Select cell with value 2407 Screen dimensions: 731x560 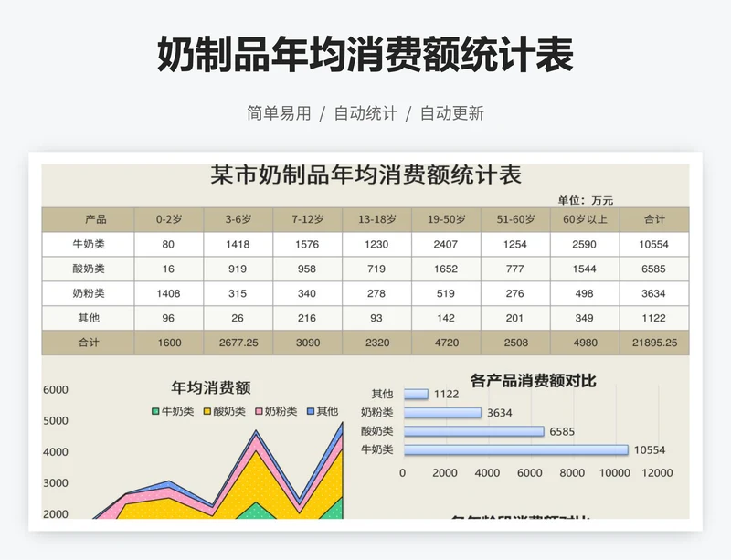[x=446, y=244]
